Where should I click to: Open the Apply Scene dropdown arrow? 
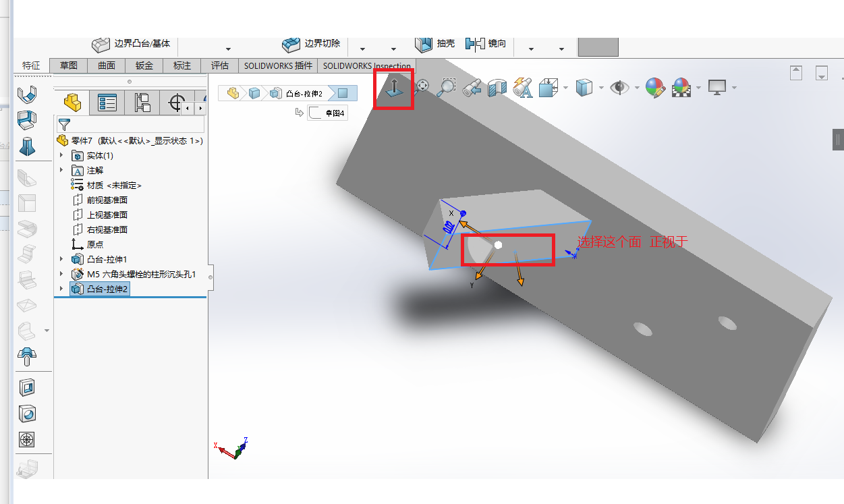[x=698, y=88]
